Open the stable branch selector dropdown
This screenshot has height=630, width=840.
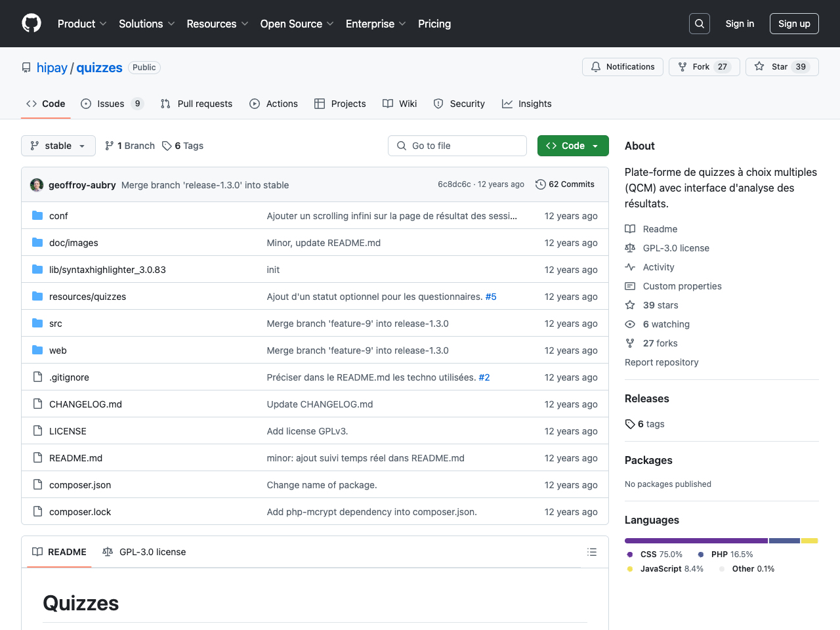[x=58, y=146]
